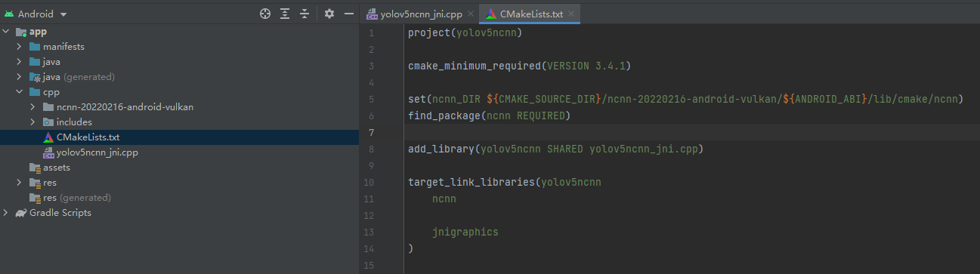Image resolution: width=980 pixels, height=274 pixels.
Task: Click the app module folder icon
Action: [x=21, y=32]
